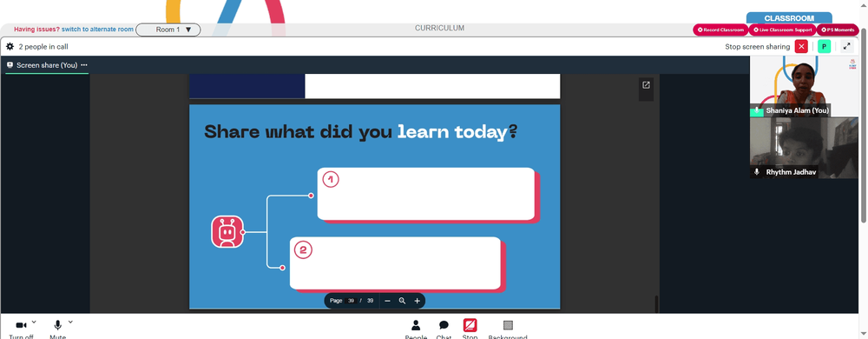This screenshot has width=868, height=339.
Task: Expand microphone device options chevron
Action: click(x=70, y=322)
